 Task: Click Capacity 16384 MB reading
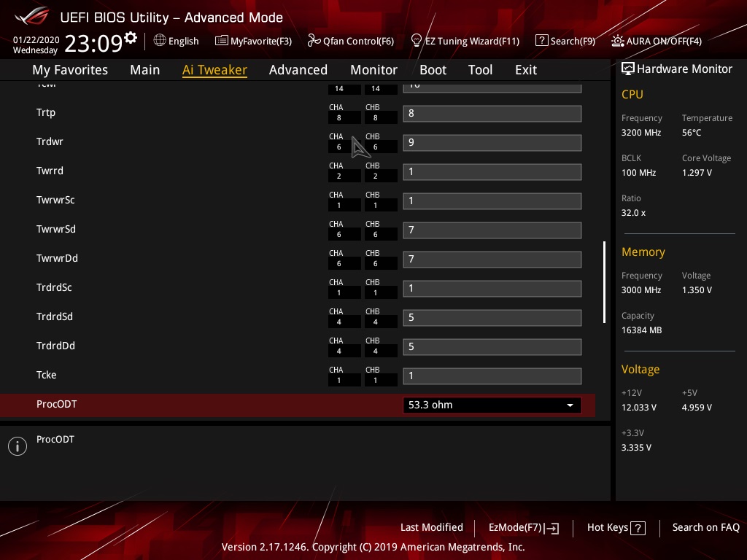pyautogui.click(x=641, y=330)
